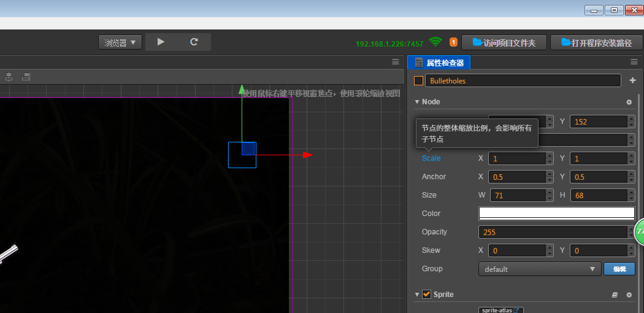Edit the Skew Y value field
Screen dimensions: 644x313
pyautogui.click(x=599, y=250)
